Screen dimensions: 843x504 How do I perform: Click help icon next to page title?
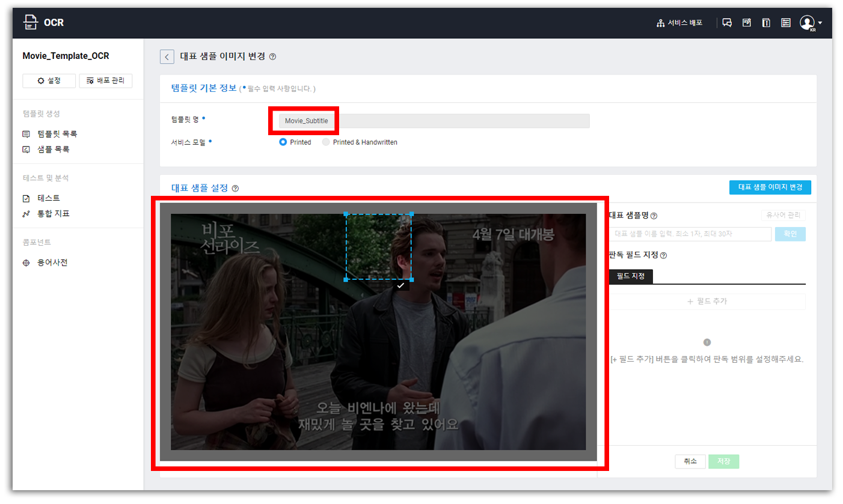pyautogui.click(x=272, y=56)
